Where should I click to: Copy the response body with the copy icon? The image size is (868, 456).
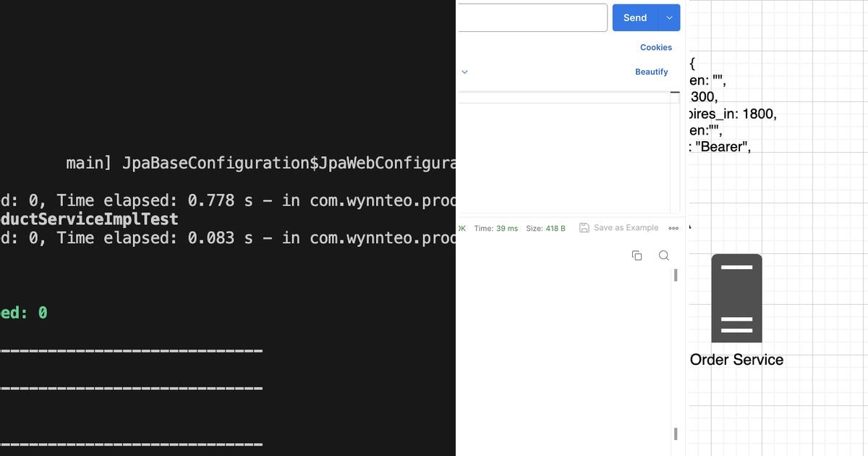pyautogui.click(x=636, y=256)
